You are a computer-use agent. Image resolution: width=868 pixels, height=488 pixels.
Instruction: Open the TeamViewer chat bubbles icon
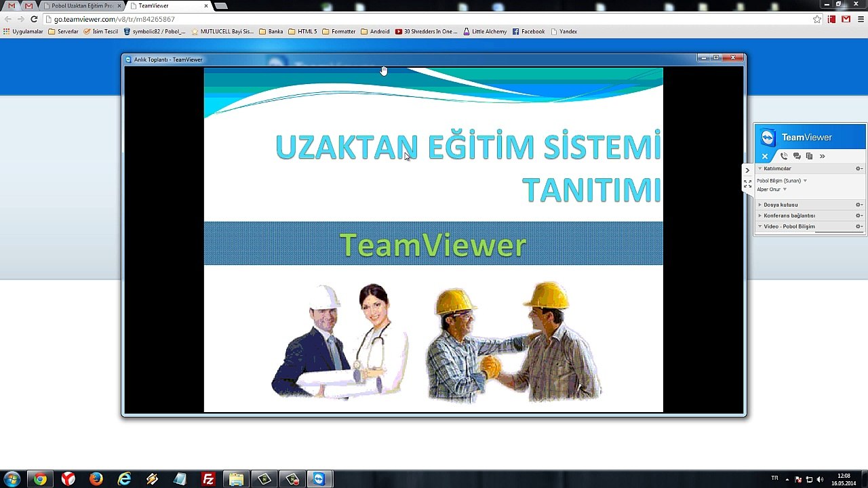(797, 156)
